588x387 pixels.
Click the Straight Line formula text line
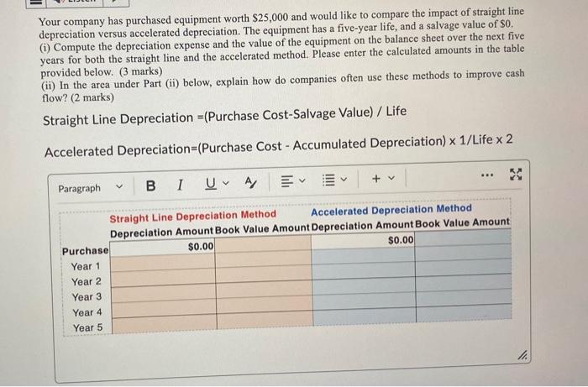pos(224,116)
